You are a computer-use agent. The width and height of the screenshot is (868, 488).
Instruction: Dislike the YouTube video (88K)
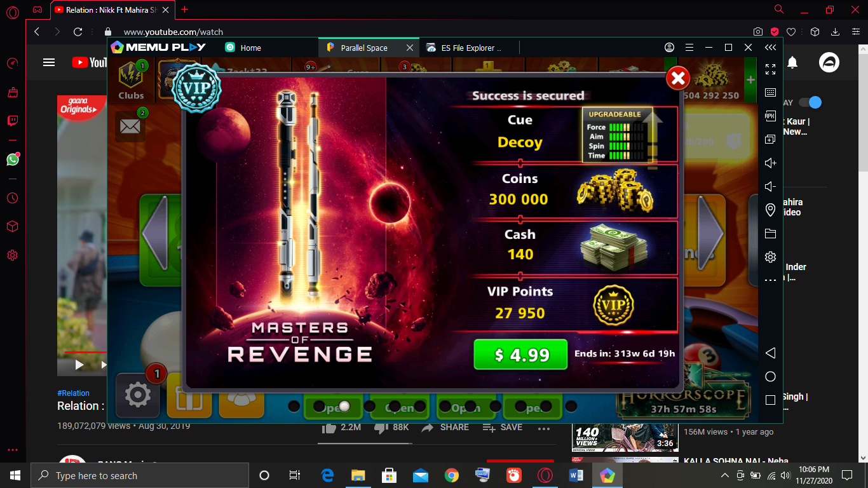(391, 428)
